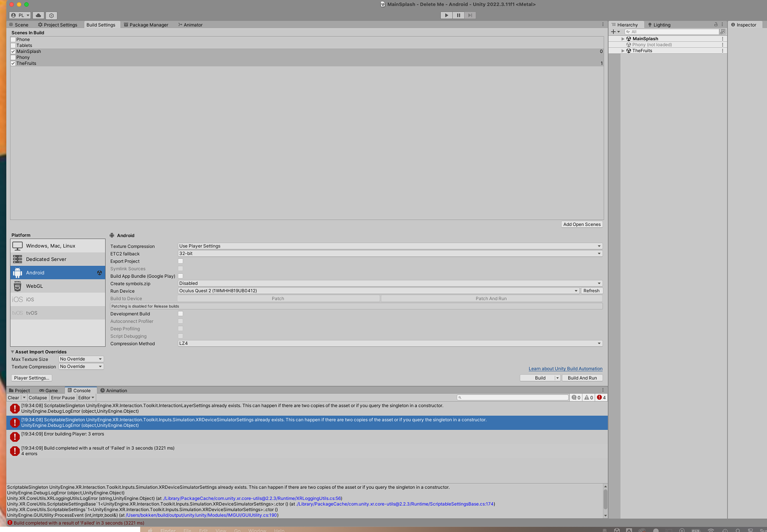Open the Editor dropdown in console

pyautogui.click(x=86, y=398)
